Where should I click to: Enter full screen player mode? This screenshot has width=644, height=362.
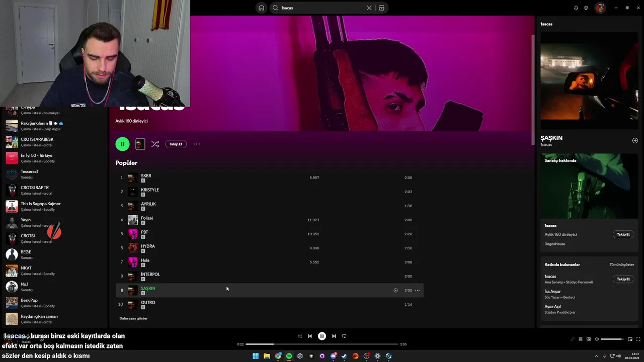click(x=638, y=339)
